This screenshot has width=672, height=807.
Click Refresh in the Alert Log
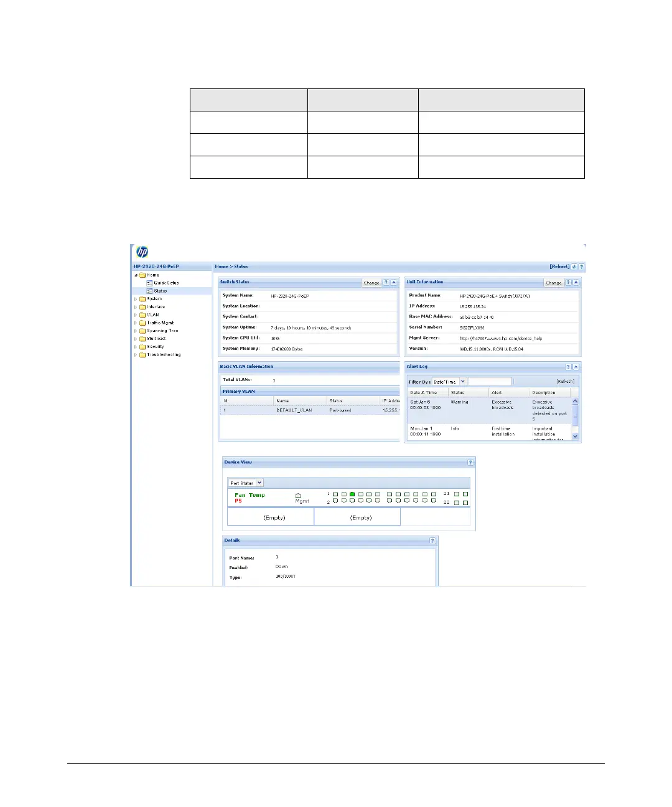565,382
